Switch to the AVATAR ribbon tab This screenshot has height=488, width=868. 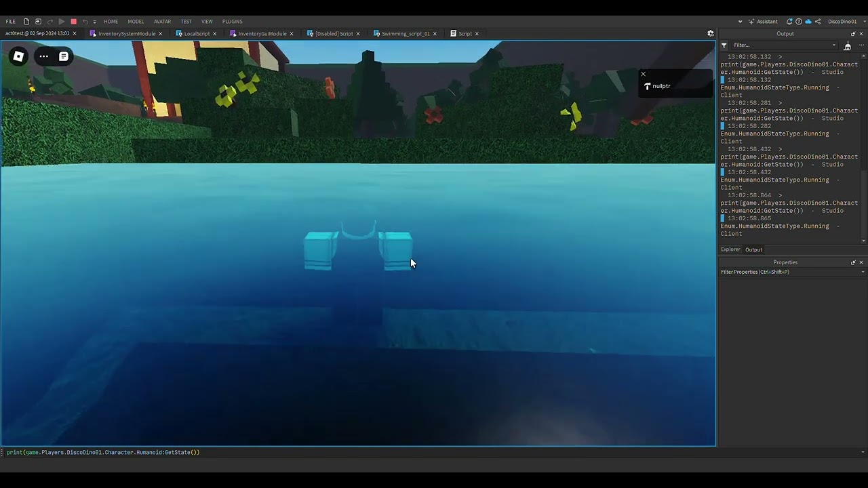pos(162,22)
